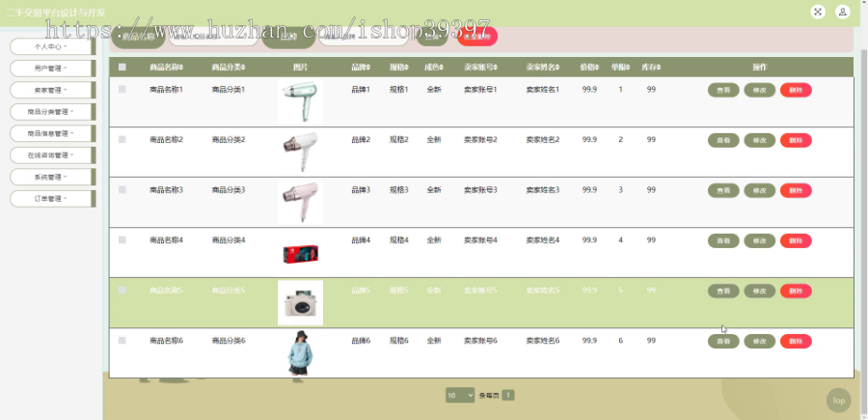
Task: View details of 商品名称2
Action: pos(723,140)
